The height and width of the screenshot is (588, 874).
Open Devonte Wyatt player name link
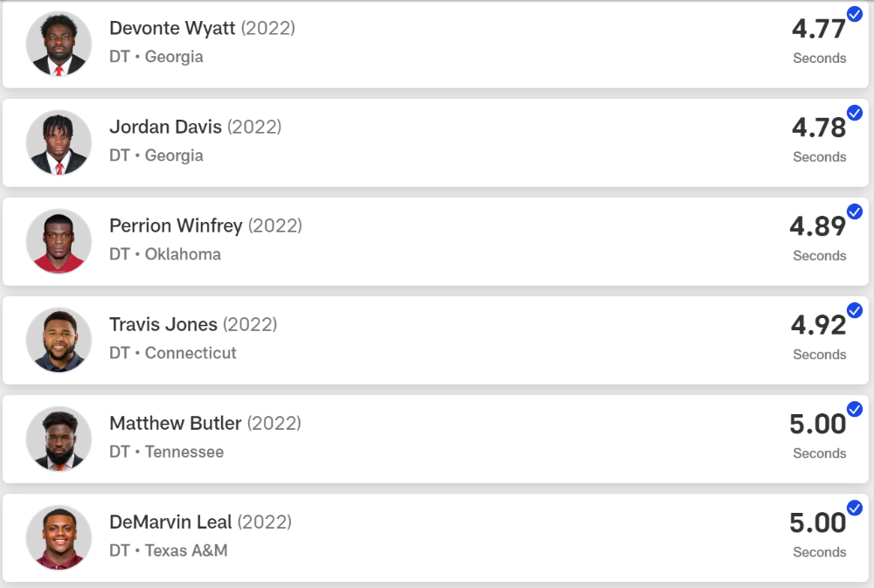click(172, 28)
